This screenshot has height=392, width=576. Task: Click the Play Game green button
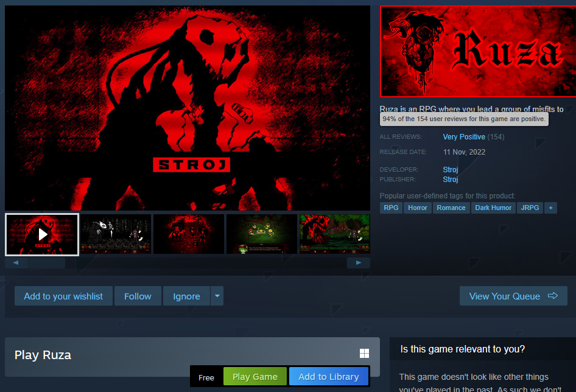(x=255, y=377)
